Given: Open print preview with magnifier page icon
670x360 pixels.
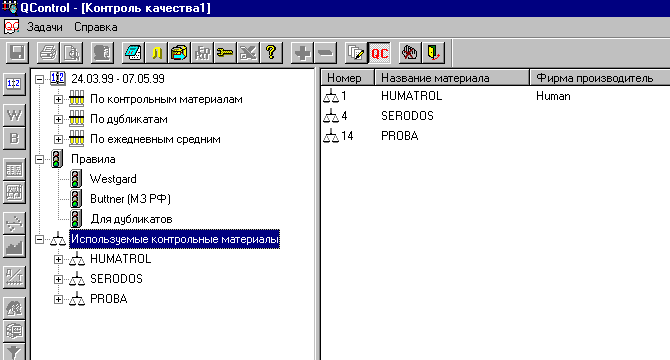Looking at the screenshot, I should point(72,53).
